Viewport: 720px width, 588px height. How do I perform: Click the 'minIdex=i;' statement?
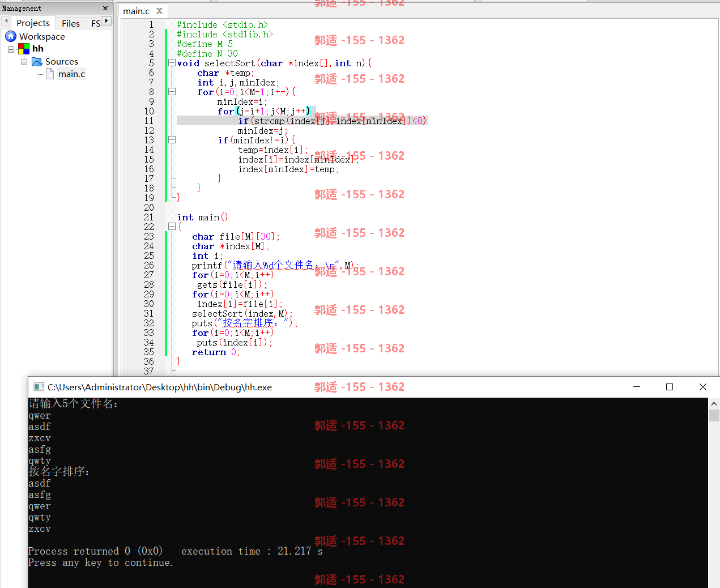(x=242, y=101)
